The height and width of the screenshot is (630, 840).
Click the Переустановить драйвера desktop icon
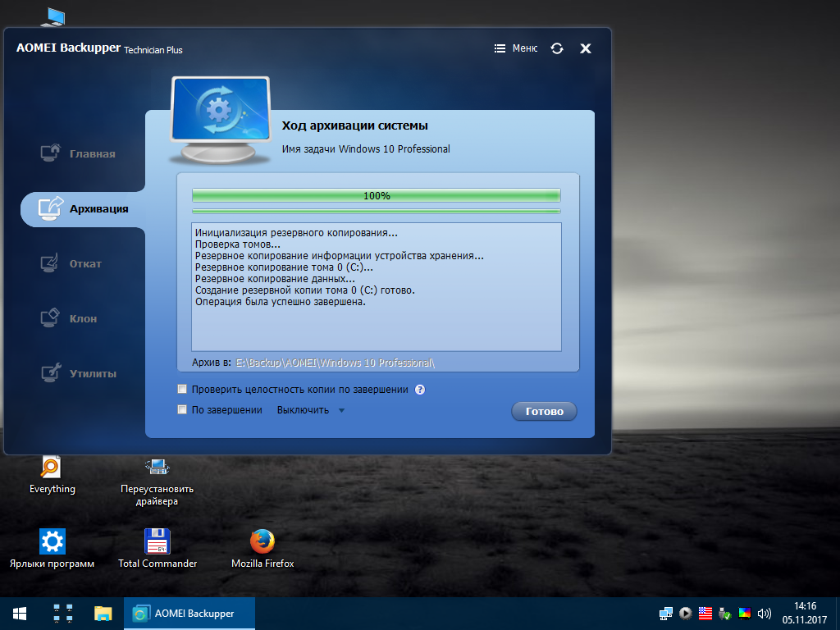point(157,469)
